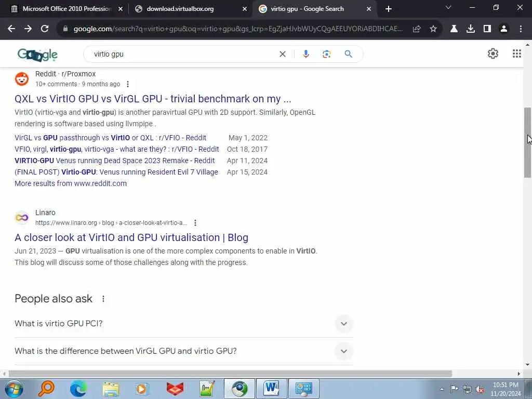Toggle the browser side panel

[487, 29]
